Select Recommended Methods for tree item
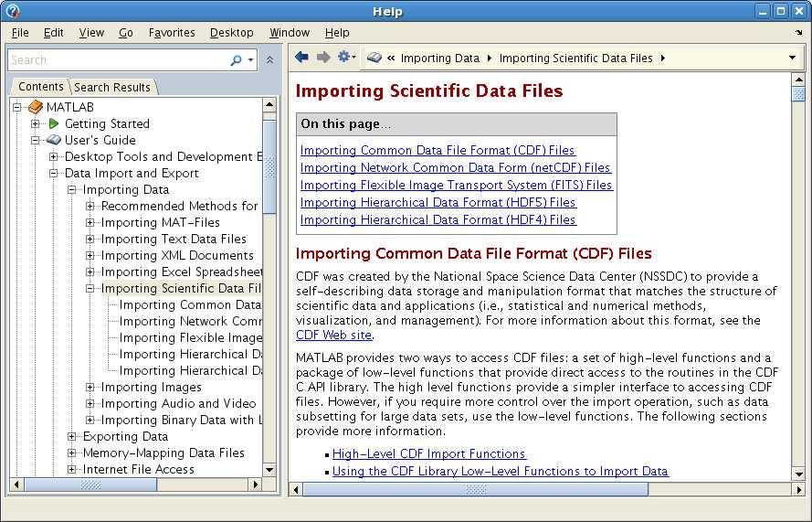Screen dimensions: 812x522 tap(180, 207)
